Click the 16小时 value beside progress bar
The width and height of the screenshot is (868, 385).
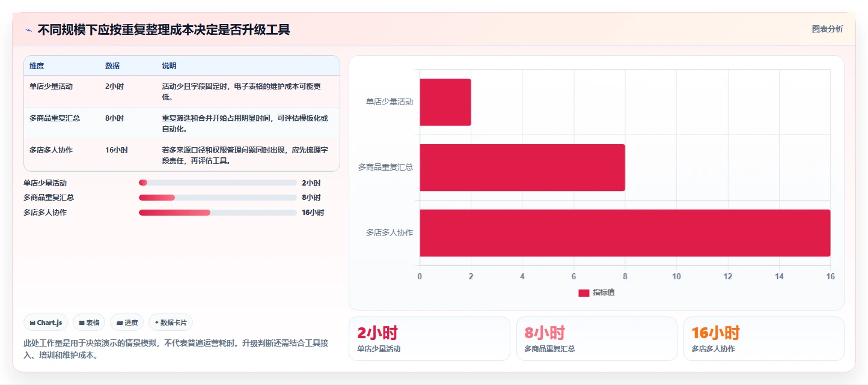click(313, 213)
